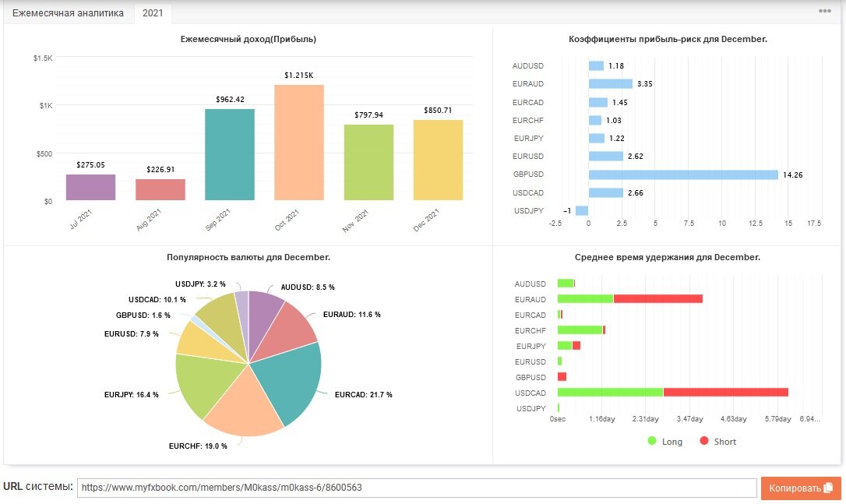Click the EURUSD 2.62 risk bar
846x504 pixels.
click(606, 156)
